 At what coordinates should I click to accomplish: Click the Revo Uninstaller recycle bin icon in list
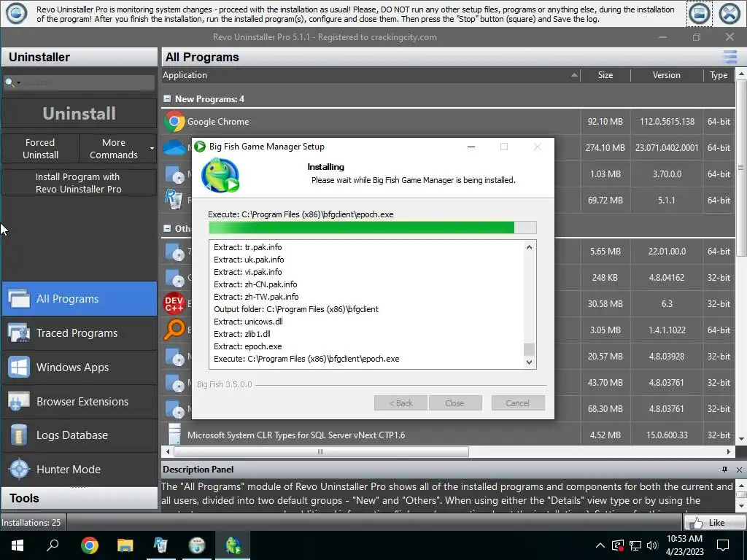(174, 199)
